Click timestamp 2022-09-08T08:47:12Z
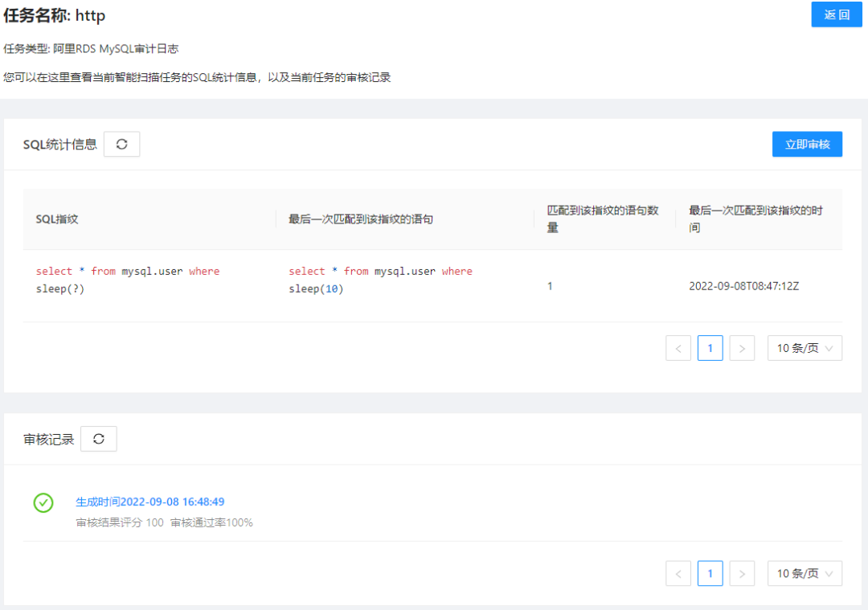 (744, 286)
